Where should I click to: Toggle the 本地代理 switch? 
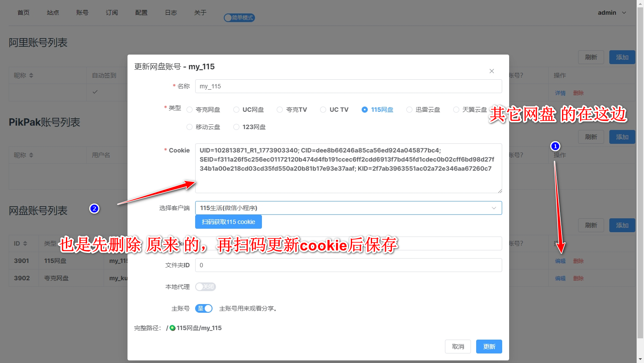click(x=205, y=287)
